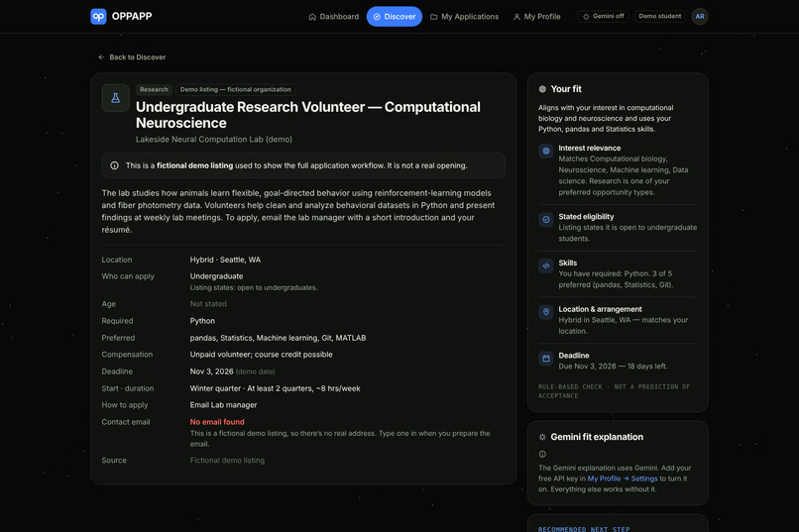Click Lakeside Neural Computation Lab (demo)
Image resolution: width=799 pixels, height=532 pixels.
tap(213, 140)
